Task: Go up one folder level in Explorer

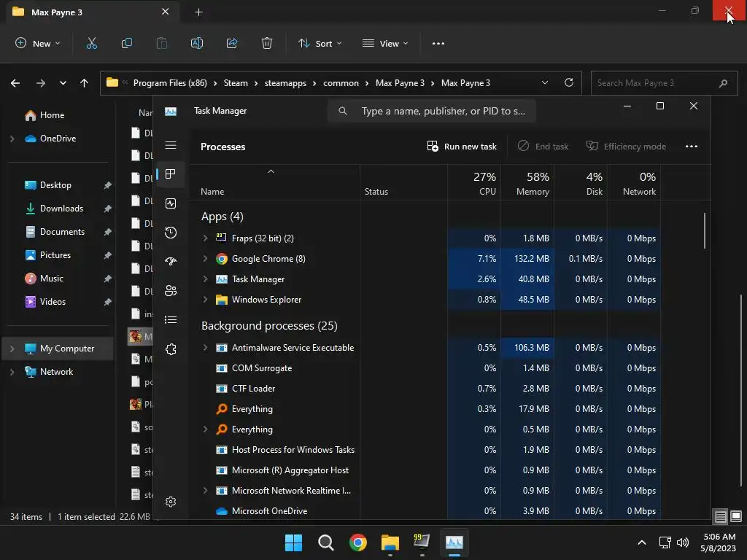Action: click(85, 83)
